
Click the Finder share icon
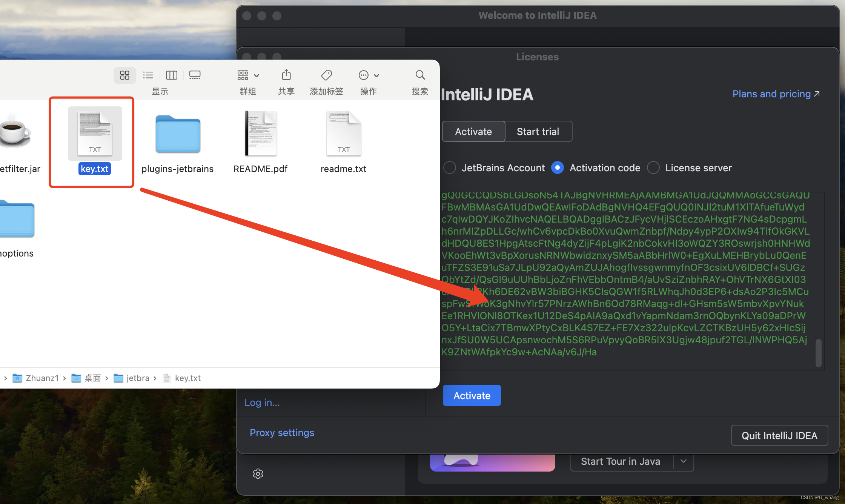tap(286, 75)
